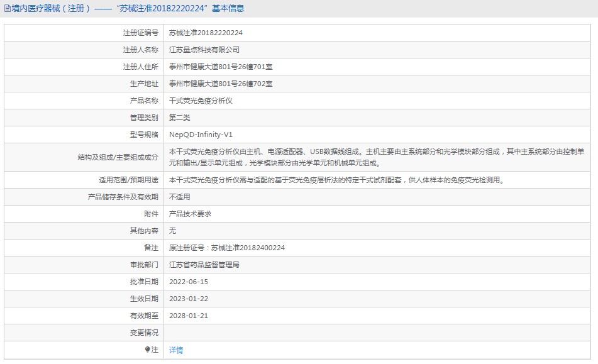
Task: Select registrant name 江苏量点科技有限公司
Action: coord(204,50)
